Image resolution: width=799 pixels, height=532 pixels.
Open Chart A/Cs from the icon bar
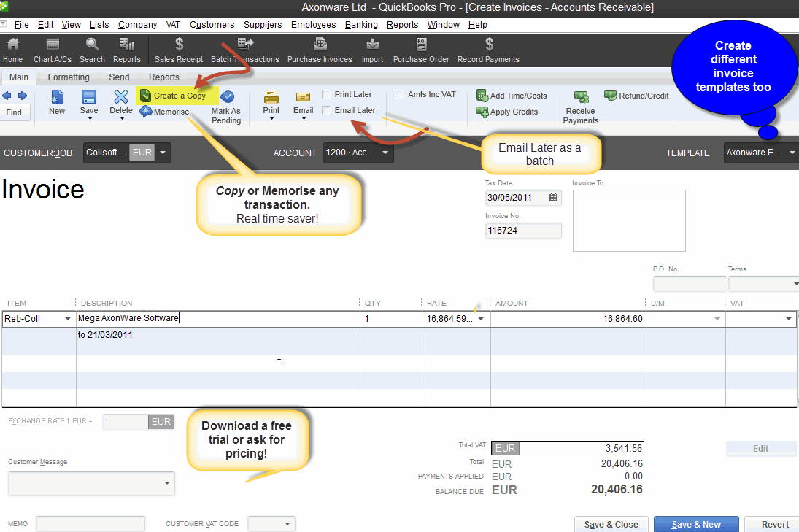tap(53, 50)
